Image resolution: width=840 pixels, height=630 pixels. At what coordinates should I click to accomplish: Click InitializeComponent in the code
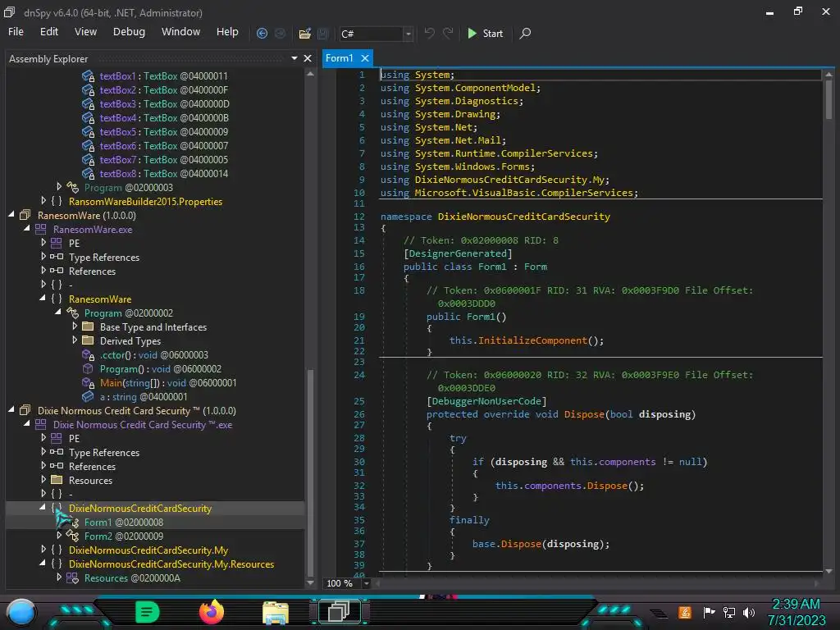(532, 340)
